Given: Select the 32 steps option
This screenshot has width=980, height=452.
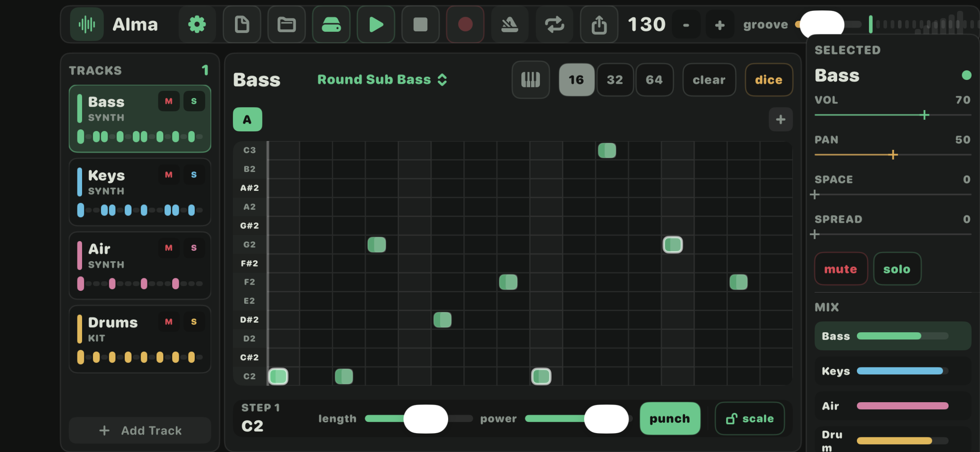Looking at the screenshot, I should tap(614, 80).
